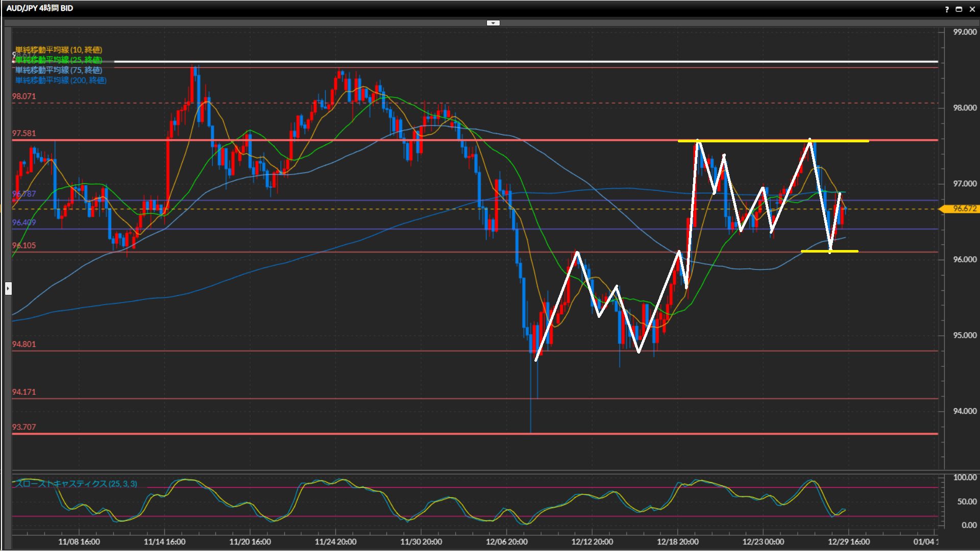Screen dimensions: 980x551
Task: Click the 93.707 support line label
Action: pyautogui.click(x=24, y=427)
